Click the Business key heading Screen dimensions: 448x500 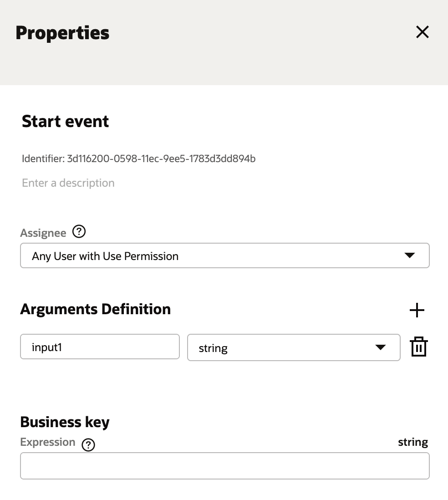click(65, 422)
